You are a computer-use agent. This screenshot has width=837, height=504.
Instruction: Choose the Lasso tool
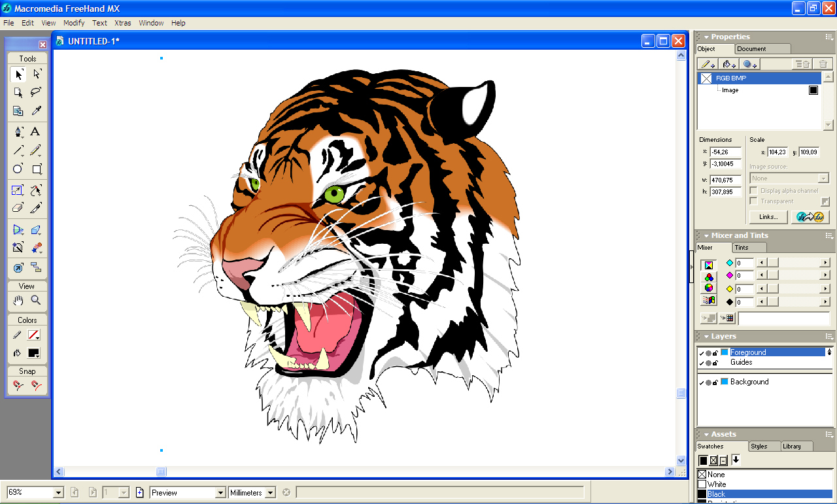[x=36, y=92]
